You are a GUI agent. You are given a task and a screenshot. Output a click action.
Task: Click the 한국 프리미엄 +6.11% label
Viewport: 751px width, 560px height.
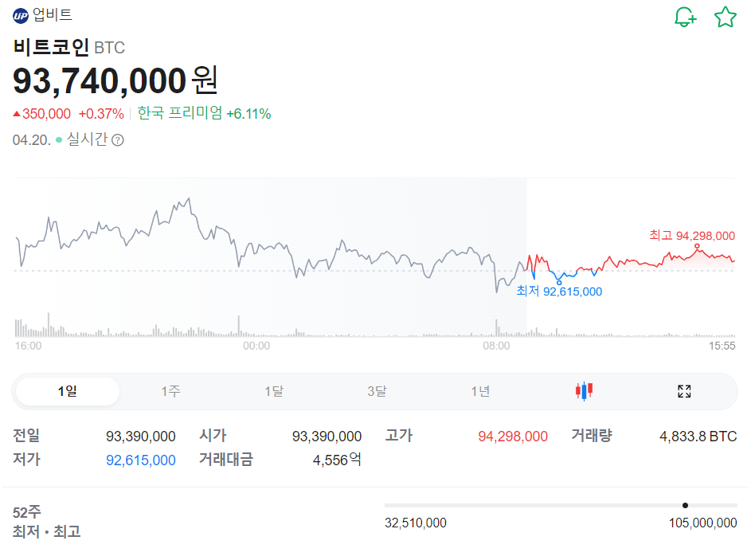click(204, 114)
